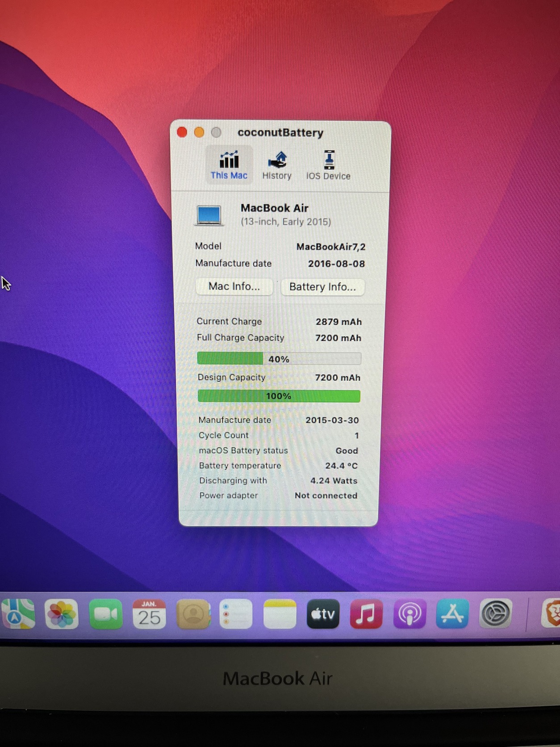This screenshot has height=747, width=560.
Task: Open the Music app
Action: point(366,614)
